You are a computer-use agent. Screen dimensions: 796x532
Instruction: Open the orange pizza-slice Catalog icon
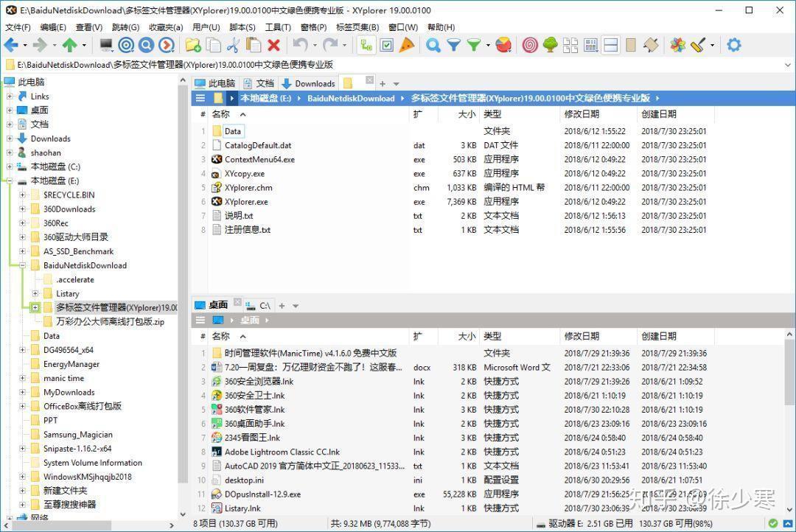407,45
